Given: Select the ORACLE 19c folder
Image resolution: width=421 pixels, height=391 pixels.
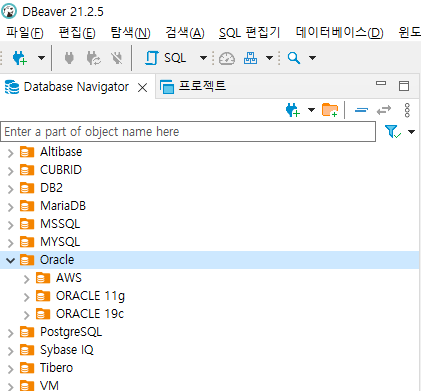Looking at the screenshot, I should tap(90, 314).
